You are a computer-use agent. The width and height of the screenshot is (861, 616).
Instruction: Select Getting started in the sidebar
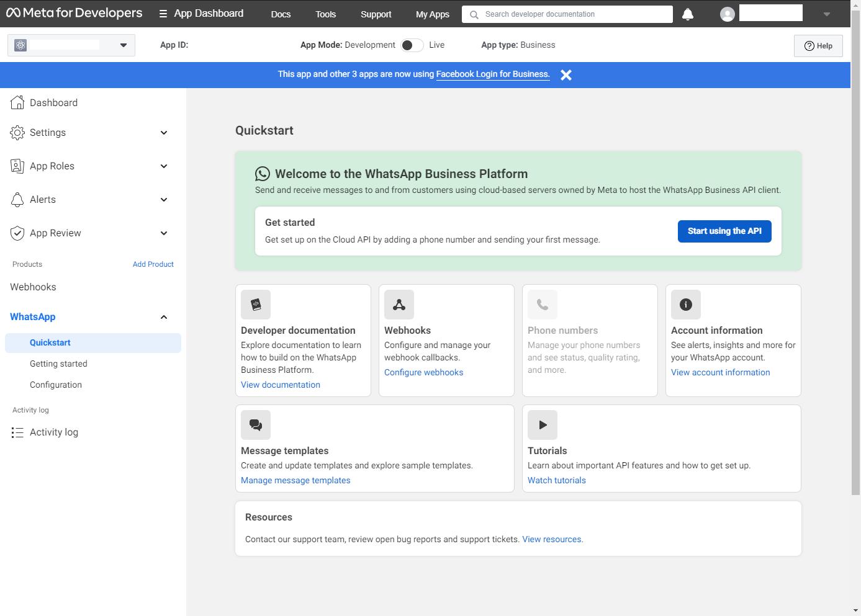click(x=58, y=364)
